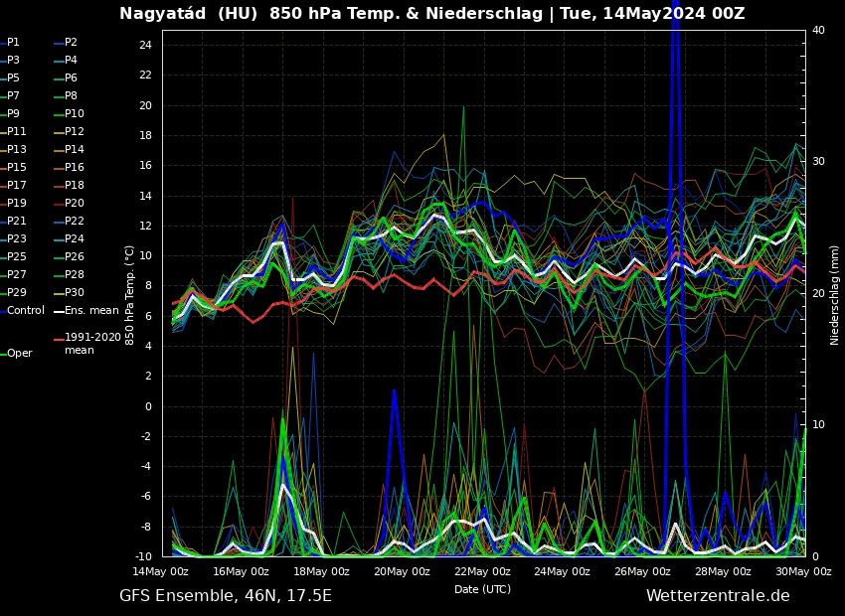The image size is (845, 616).
Task: Click the P10 legend label
Action: 75,113
